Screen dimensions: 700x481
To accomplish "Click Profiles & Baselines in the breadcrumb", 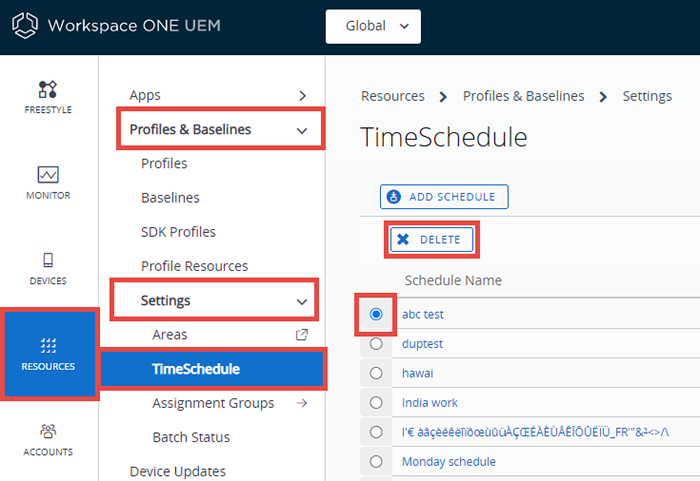I will 523,96.
